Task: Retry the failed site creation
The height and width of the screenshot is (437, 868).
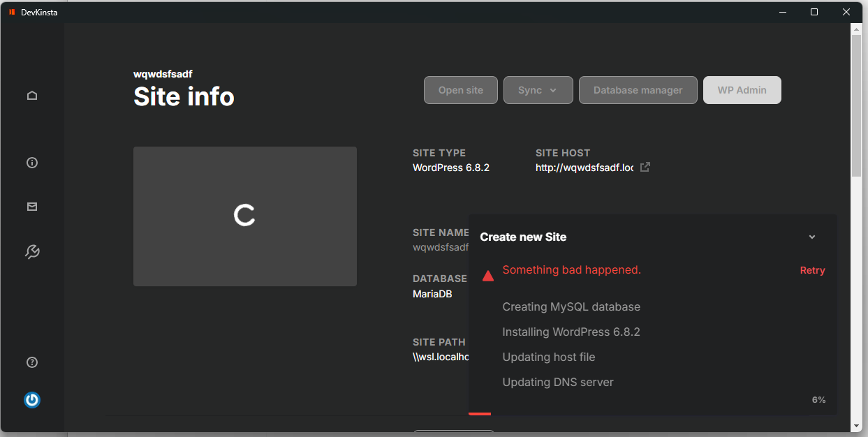Action: point(812,270)
